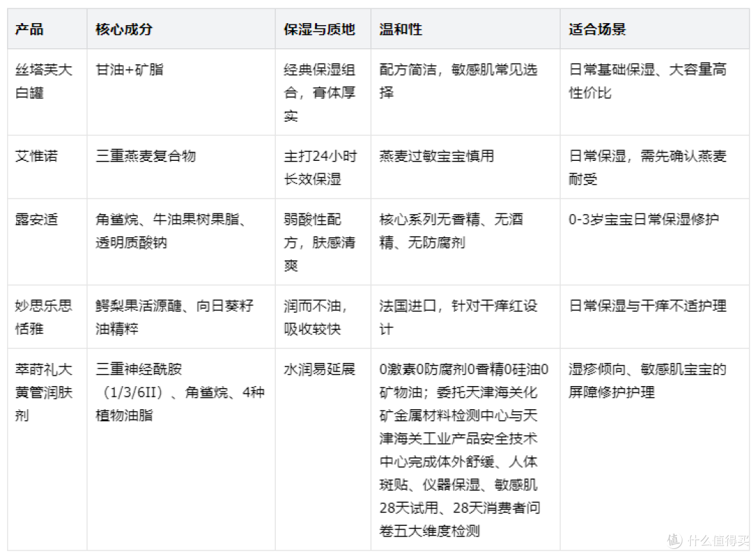Image resolution: width=756 pixels, height=556 pixels.
Task: Click the 产品 column header
Action: [47, 29]
